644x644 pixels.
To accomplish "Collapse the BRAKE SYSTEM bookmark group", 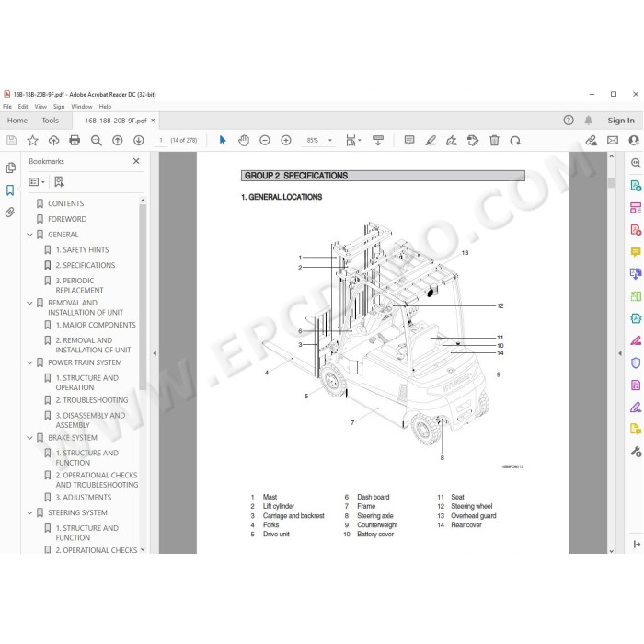I will point(29,438).
